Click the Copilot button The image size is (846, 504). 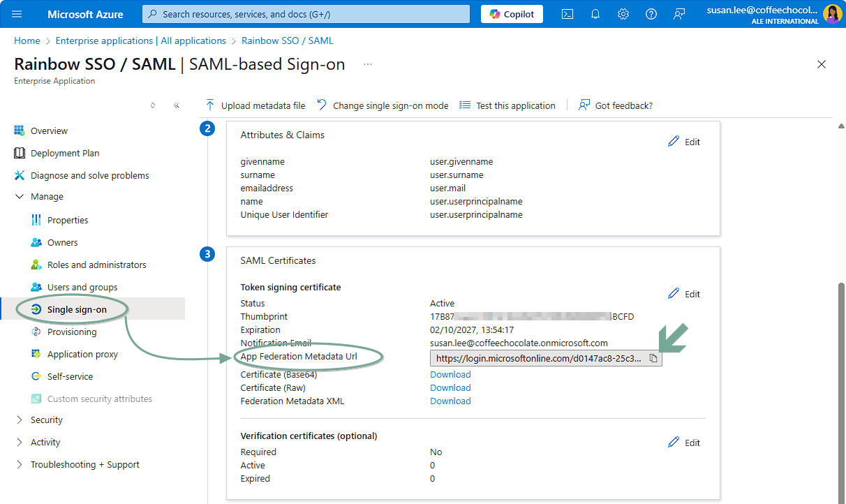512,14
